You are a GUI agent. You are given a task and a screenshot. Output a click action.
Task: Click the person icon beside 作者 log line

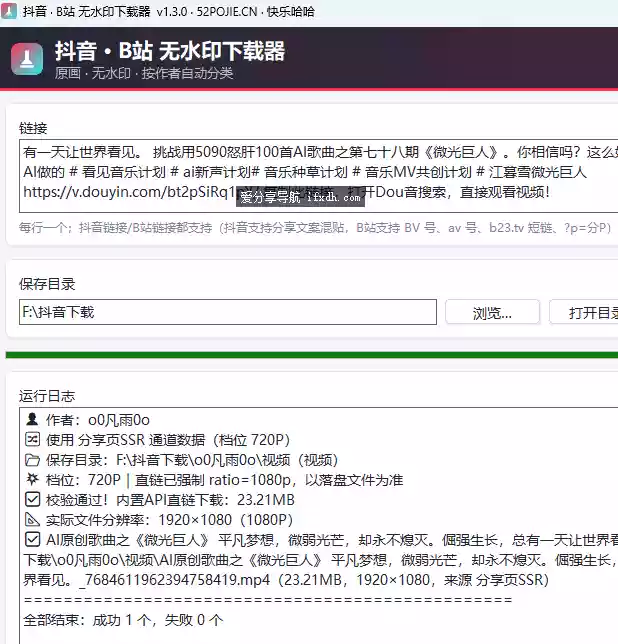32,419
